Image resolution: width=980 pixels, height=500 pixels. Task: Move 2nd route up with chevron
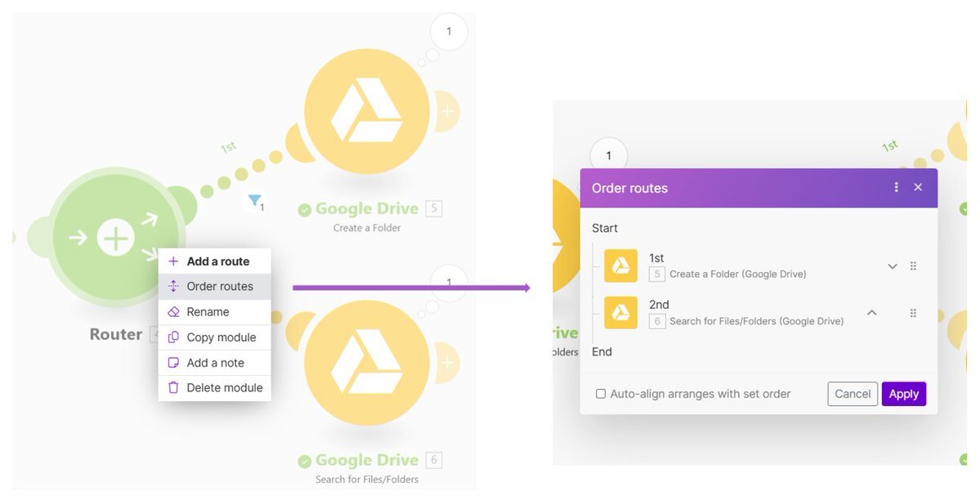872,312
